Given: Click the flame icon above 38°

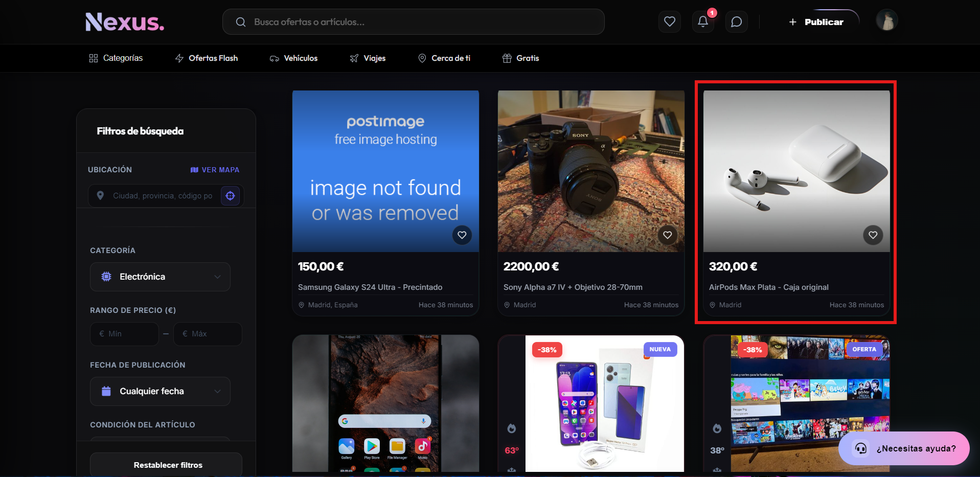Looking at the screenshot, I should (717, 428).
